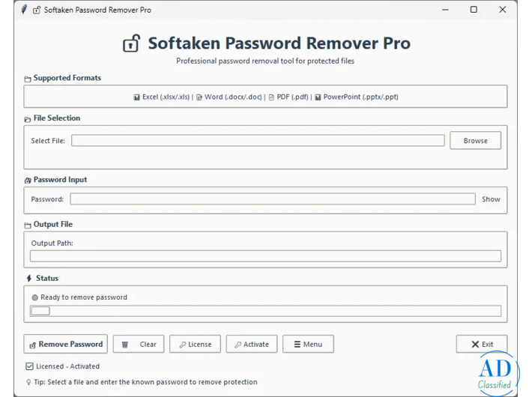Screen dimensions: 532x397
Task: Click the 'PowerPoint (.pptx/.ppt)' format text
Action: [x=360, y=97]
